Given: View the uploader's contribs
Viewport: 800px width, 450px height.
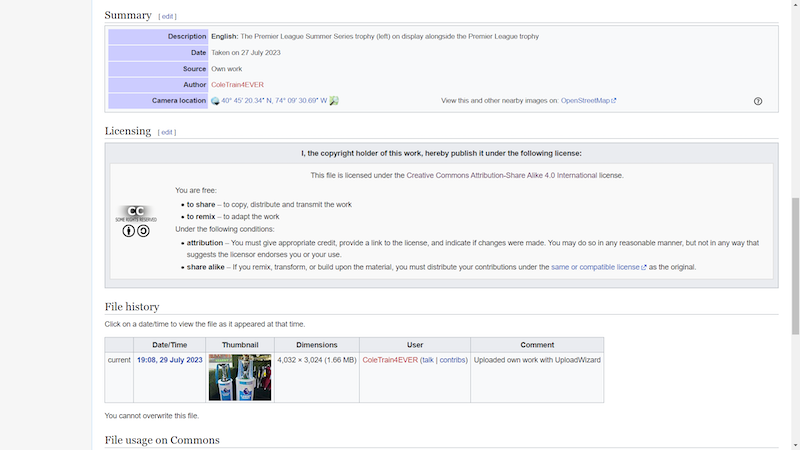Looking at the screenshot, I should click(x=452, y=360).
